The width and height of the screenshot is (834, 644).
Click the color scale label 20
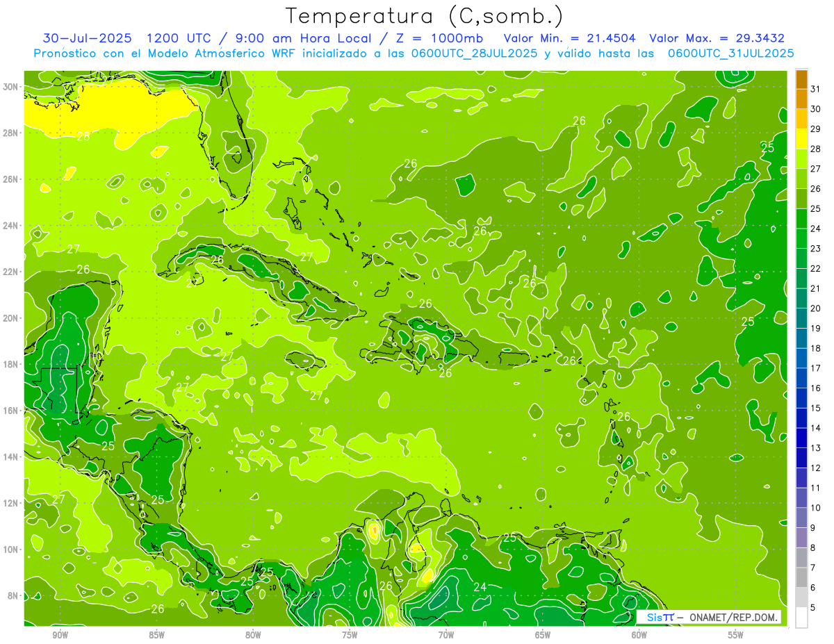point(816,308)
